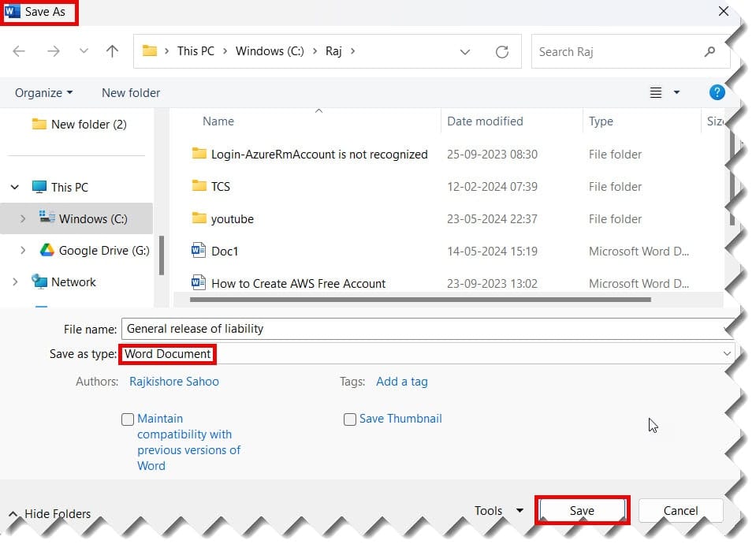The height and width of the screenshot is (548, 756).
Task: Select Network in navigation pane
Action: (x=73, y=282)
